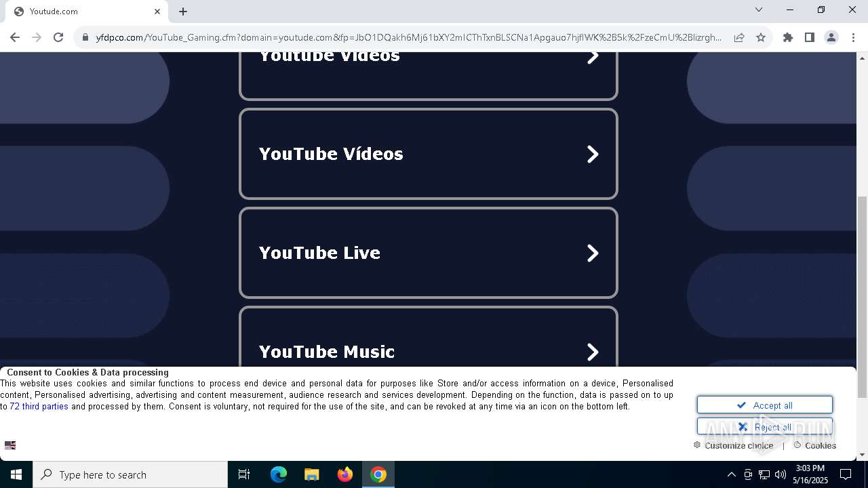Click the taskbar search box
Viewport: 868px width, 488px height.
coord(130,474)
